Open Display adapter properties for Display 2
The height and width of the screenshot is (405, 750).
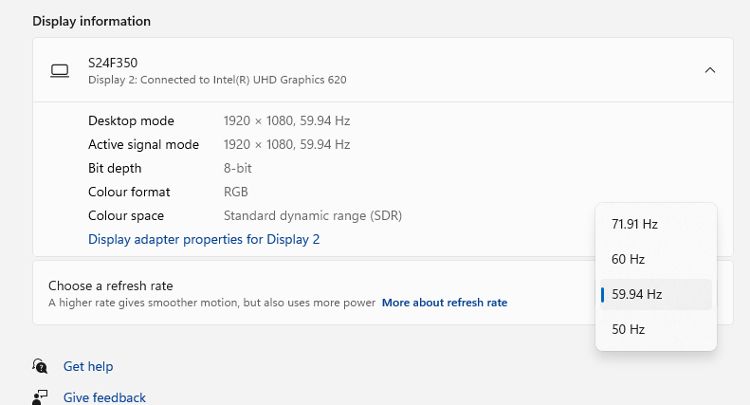coord(204,239)
